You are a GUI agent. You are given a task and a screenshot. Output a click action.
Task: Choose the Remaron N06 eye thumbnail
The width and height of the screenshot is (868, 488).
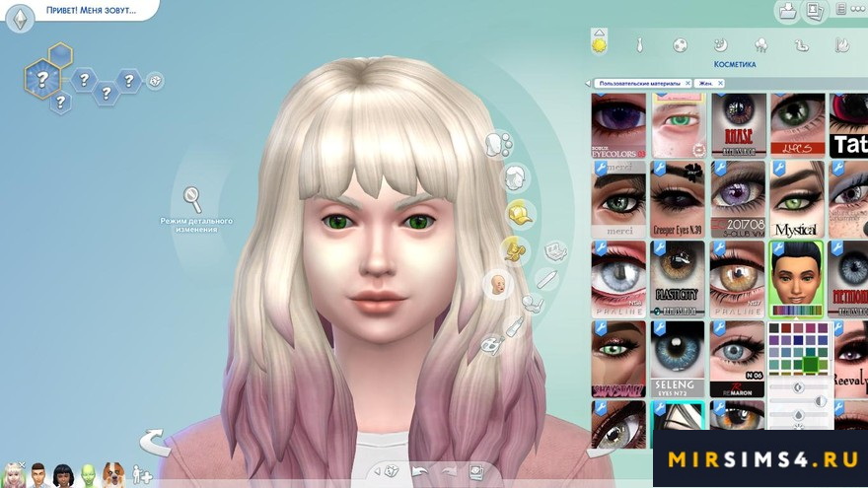(x=738, y=359)
